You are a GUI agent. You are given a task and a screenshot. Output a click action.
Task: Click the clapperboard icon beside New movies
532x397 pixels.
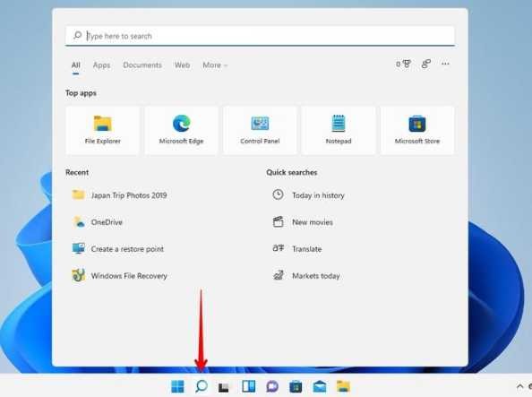(279, 221)
